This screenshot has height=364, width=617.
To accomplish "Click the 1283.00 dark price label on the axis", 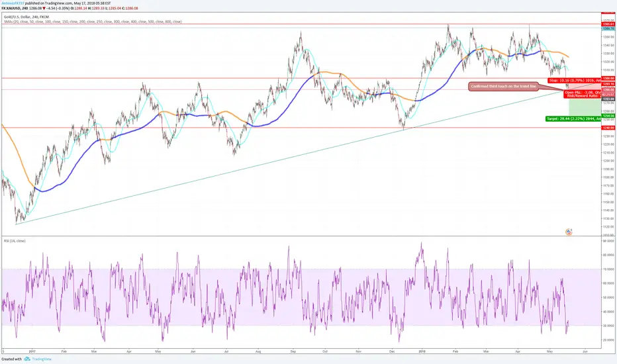I will (609, 99).
